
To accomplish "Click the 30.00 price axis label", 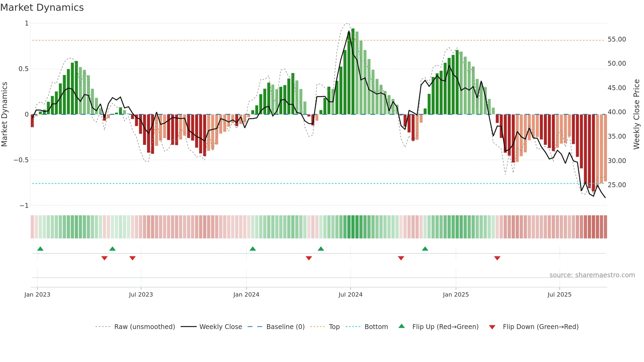I will [617, 161].
